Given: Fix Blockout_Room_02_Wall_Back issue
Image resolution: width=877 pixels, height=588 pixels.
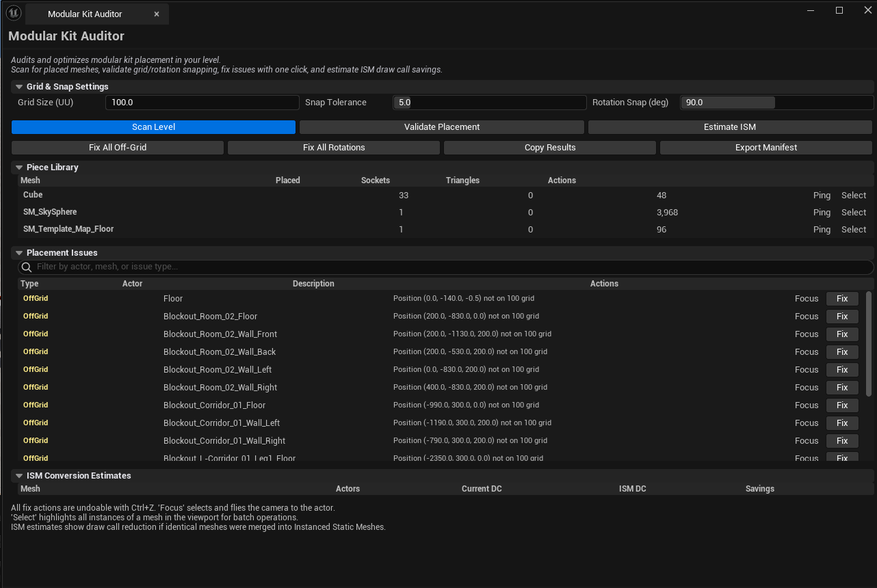Looking at the screenshot, I should coord(842,352).
